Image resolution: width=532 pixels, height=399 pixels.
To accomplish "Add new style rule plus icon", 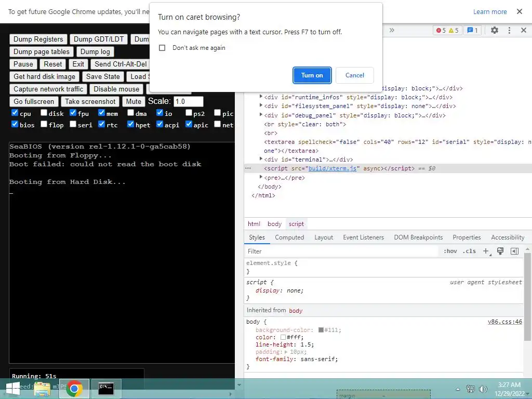I will (486, 251).
